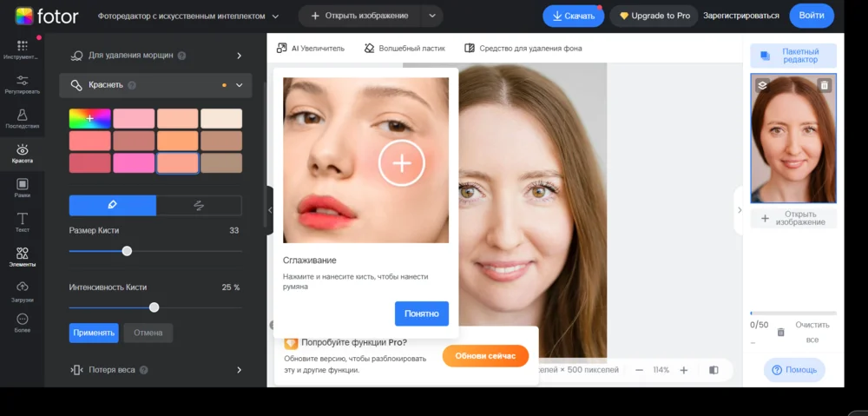Click the compare before/after icon
The image size is (868, 416).
tap(713, 370)
